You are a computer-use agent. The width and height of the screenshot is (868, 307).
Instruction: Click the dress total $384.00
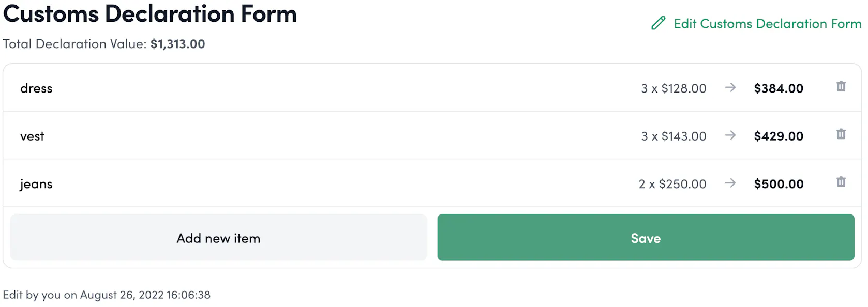779,88
